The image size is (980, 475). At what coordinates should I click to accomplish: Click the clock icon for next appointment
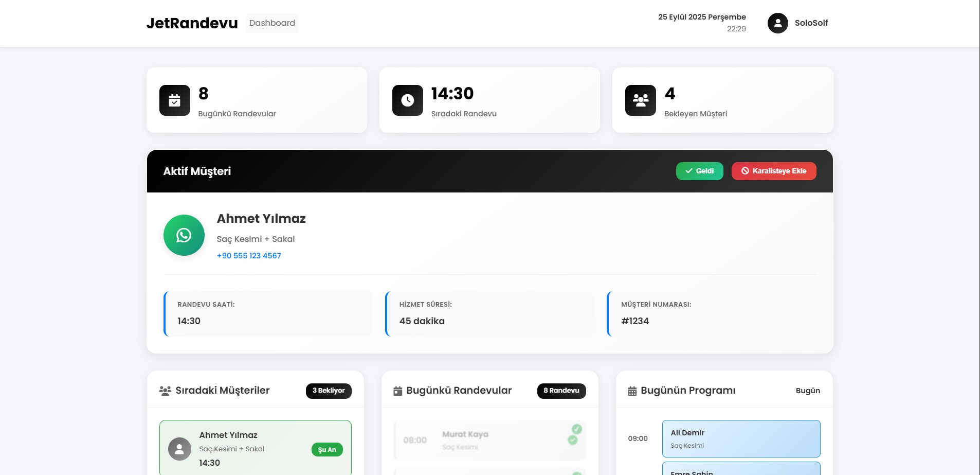[x=407, y=100]
